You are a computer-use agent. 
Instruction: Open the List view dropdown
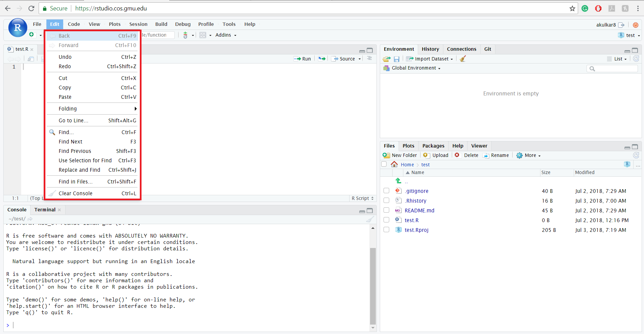(x=617, y=59)
